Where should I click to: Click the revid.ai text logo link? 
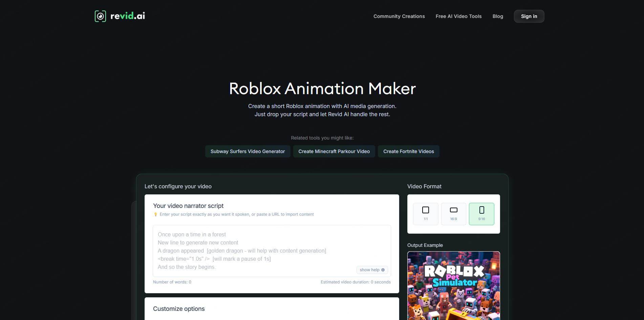pyautogui.click(x=128, y=16)
